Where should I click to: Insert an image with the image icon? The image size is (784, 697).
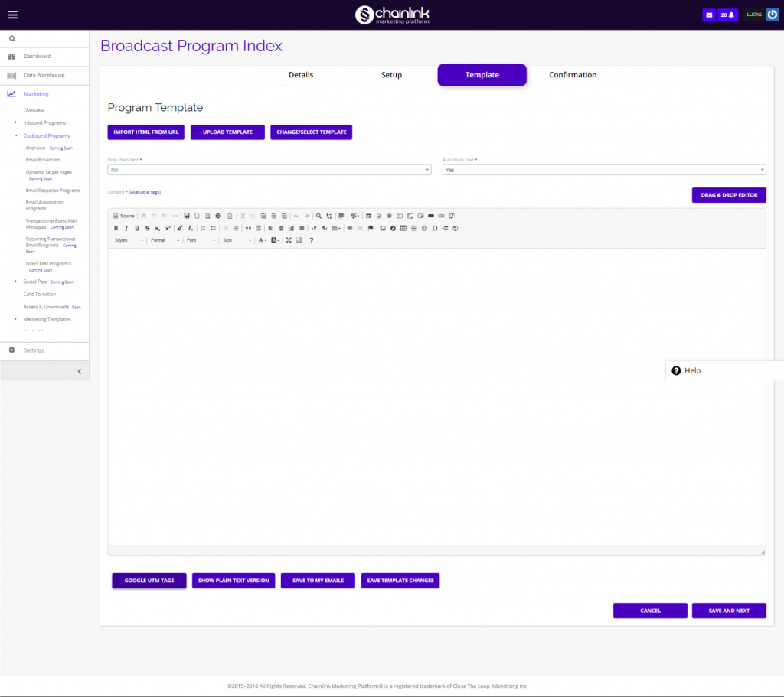[383, 228]
